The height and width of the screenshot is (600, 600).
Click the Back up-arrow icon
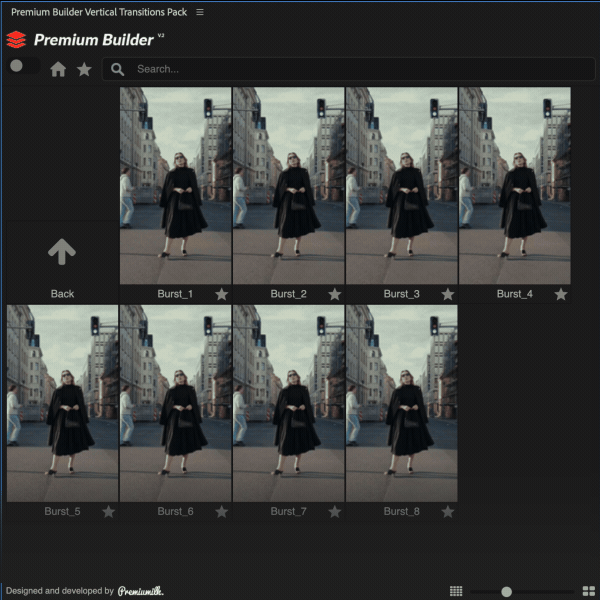point(62,252)
